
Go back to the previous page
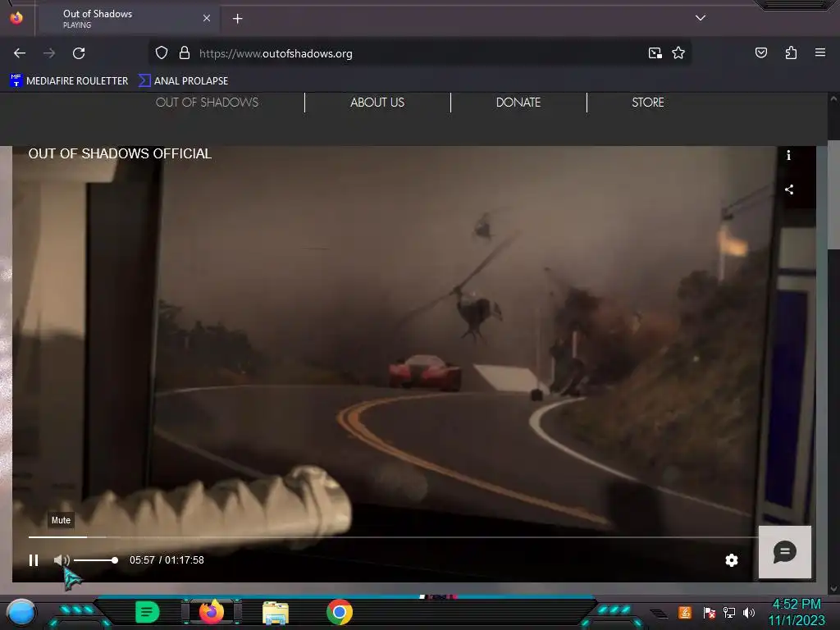[x=20, y=53]
